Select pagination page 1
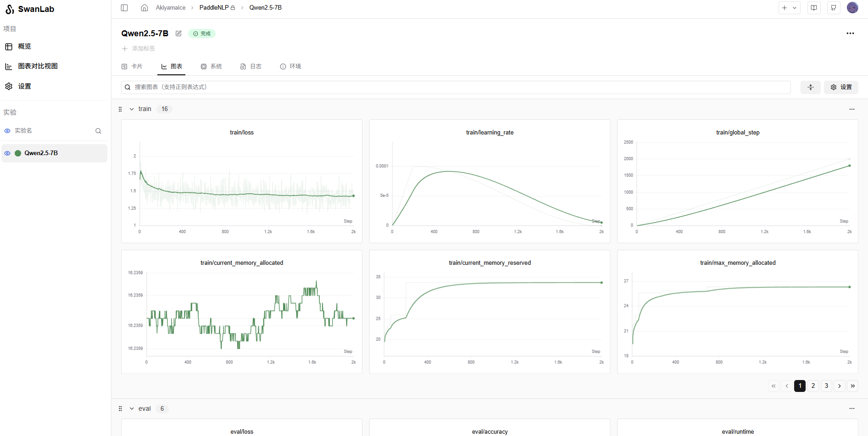 800,386
